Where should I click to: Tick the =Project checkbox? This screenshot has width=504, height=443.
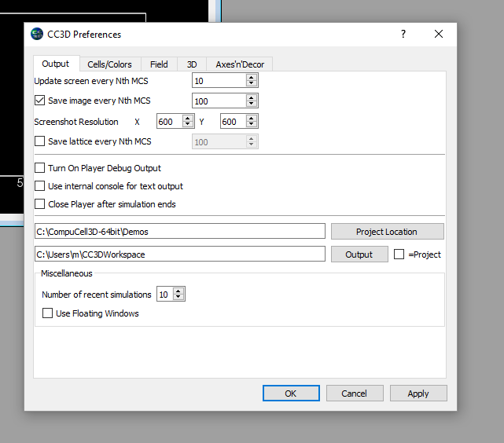399,254
